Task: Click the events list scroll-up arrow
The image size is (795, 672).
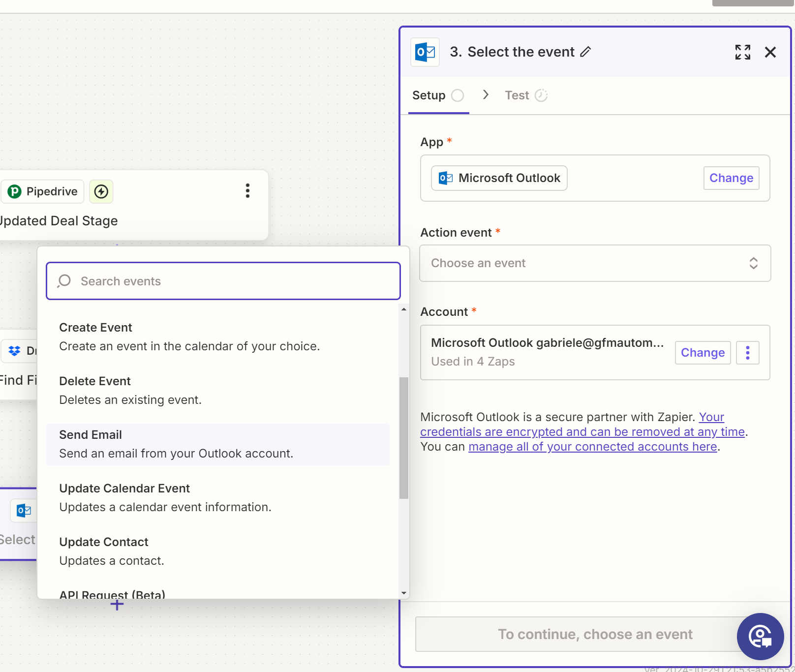Action: (404, 309)
